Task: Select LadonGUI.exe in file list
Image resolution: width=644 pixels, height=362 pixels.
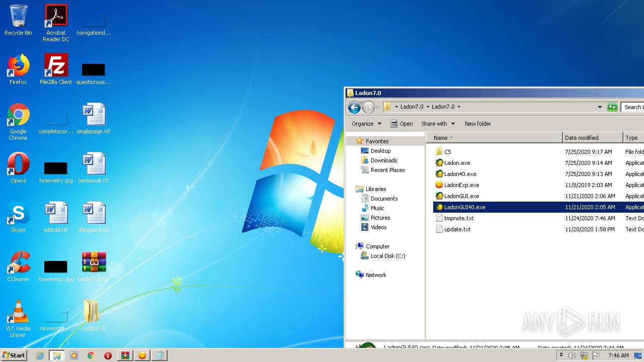Action: tap(461, 196)
